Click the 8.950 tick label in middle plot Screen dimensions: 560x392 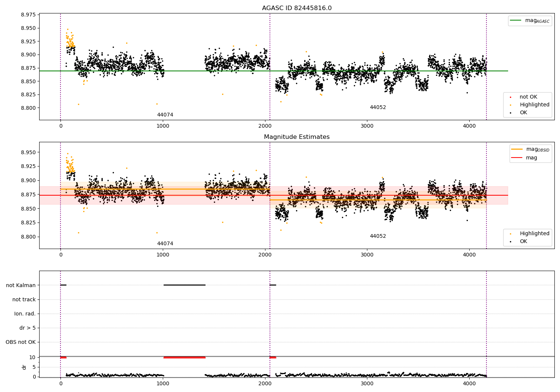28,152
